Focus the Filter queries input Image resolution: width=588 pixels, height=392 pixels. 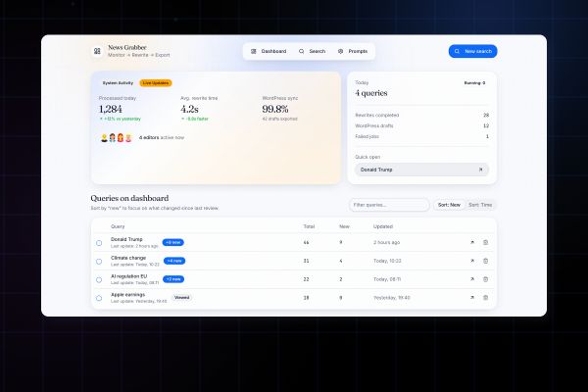coord(389,205)
